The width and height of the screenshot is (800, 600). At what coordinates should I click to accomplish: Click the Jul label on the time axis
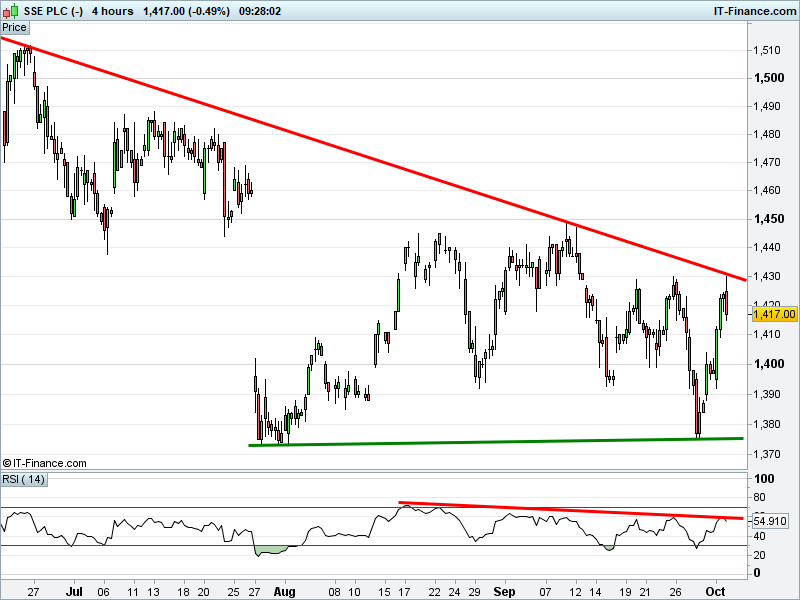coord(74,591)
